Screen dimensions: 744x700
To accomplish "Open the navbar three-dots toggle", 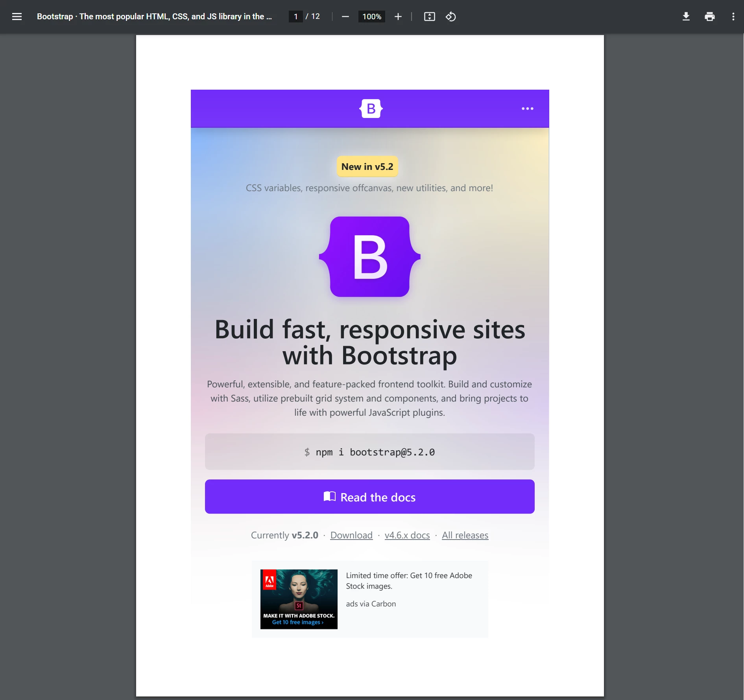I will [528, 109].
